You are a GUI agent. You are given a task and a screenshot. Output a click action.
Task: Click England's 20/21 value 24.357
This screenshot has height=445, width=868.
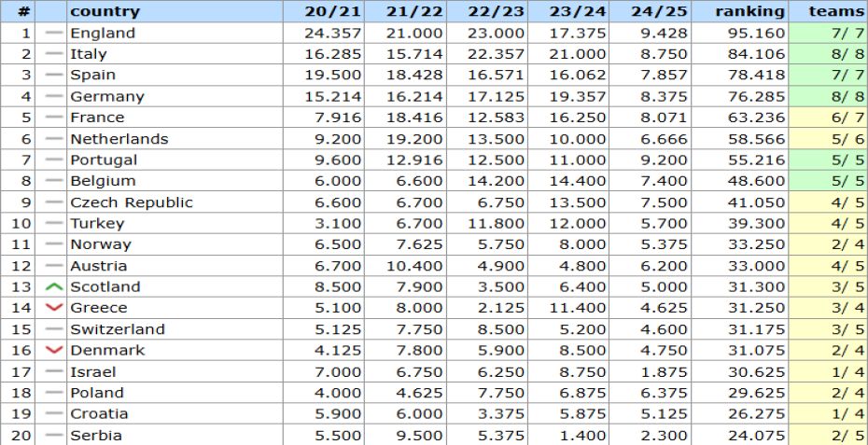tap(332, 34)
